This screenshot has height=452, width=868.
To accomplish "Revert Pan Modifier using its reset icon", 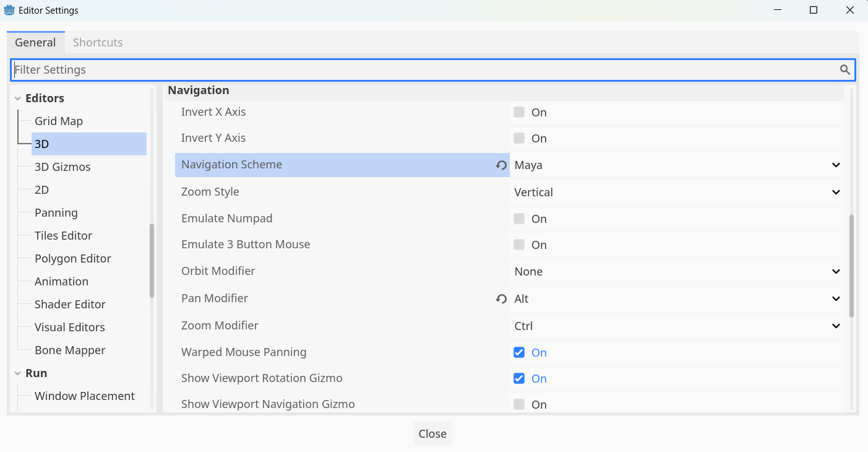I will [x=501, y=299].
